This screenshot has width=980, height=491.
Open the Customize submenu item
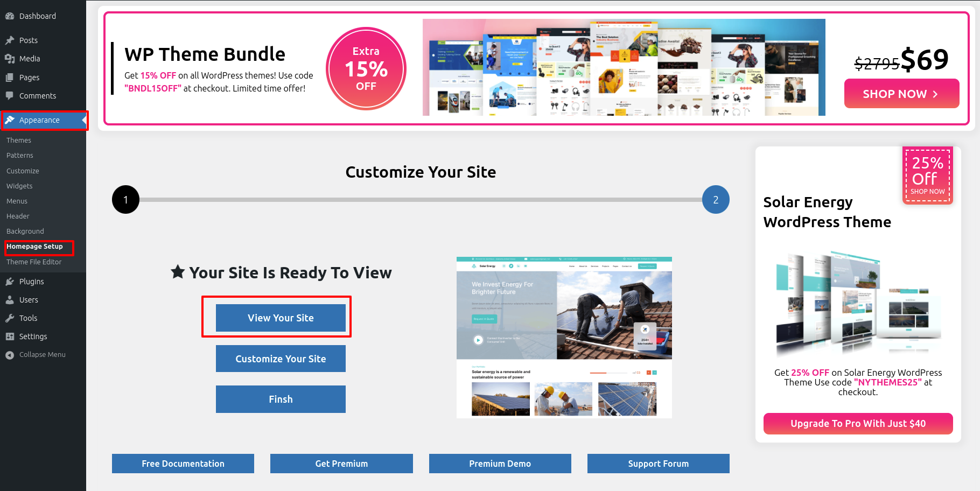point(23,171)
